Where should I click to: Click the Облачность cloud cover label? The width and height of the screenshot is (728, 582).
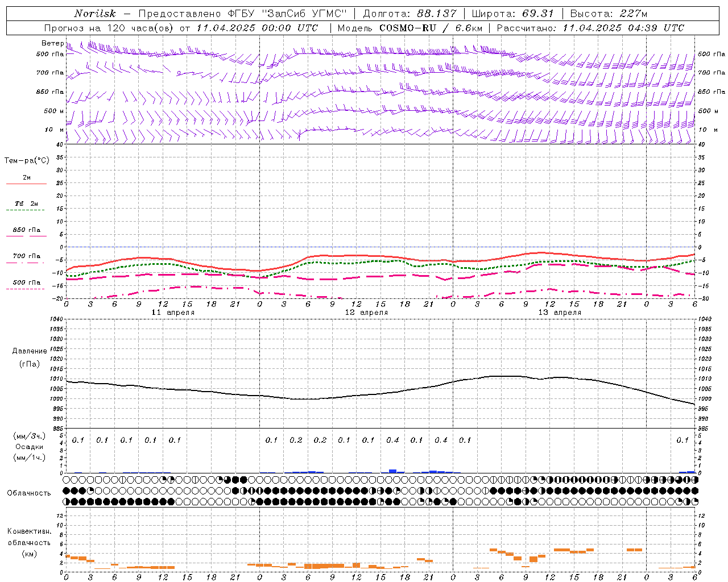29,493
